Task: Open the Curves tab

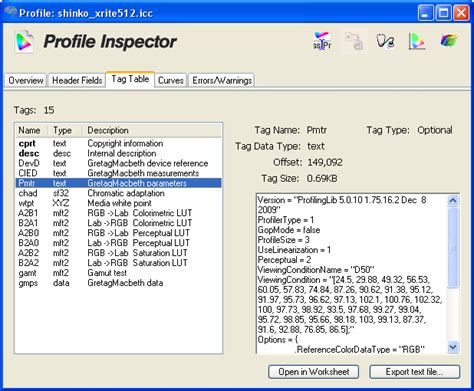Action: click(x=171, y=80)
